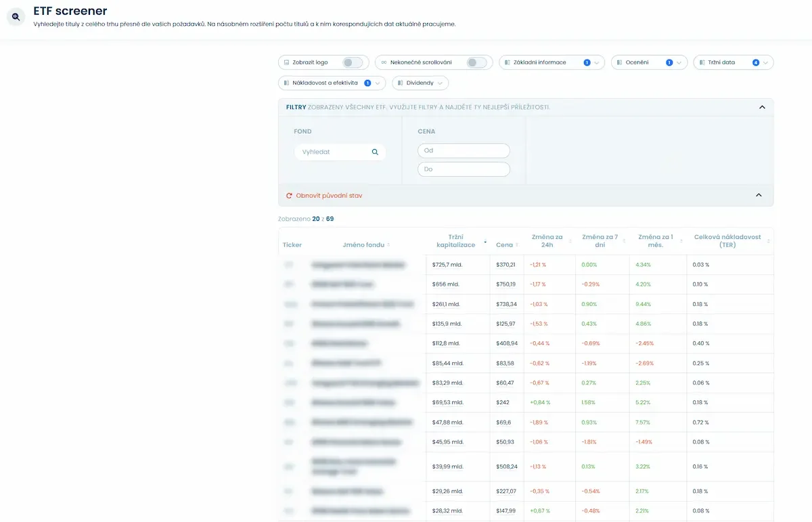Image resolution: width=812 pixels, height=522 pixels.
Task: Click the market cap cell $261,1 mld.
Action: coord(446,304)
